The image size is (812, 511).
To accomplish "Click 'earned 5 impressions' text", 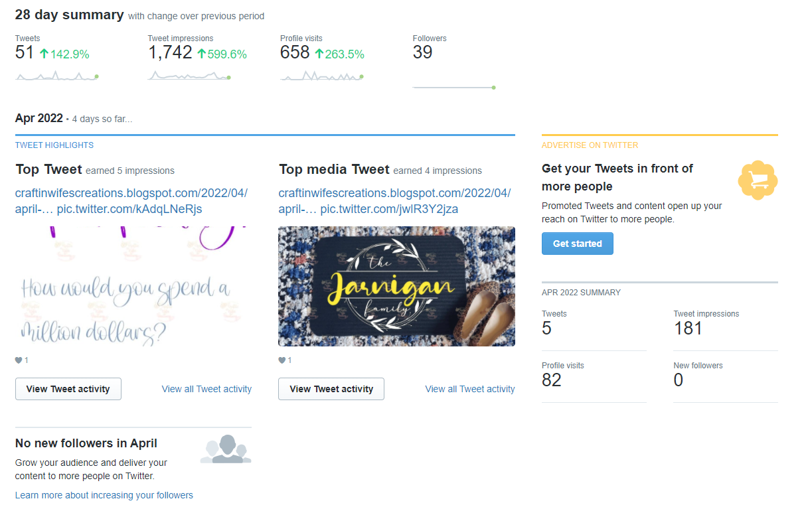I will [130, 171].
